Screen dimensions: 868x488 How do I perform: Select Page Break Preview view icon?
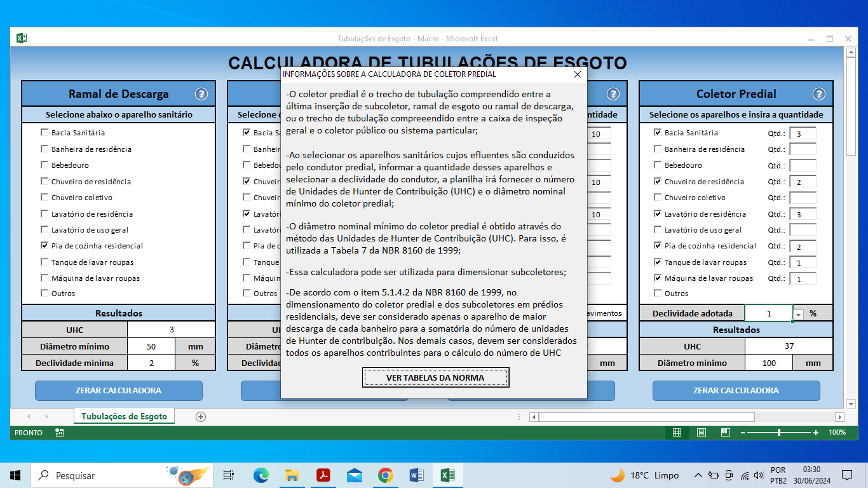pyautogui.click(x=725, y=433)
